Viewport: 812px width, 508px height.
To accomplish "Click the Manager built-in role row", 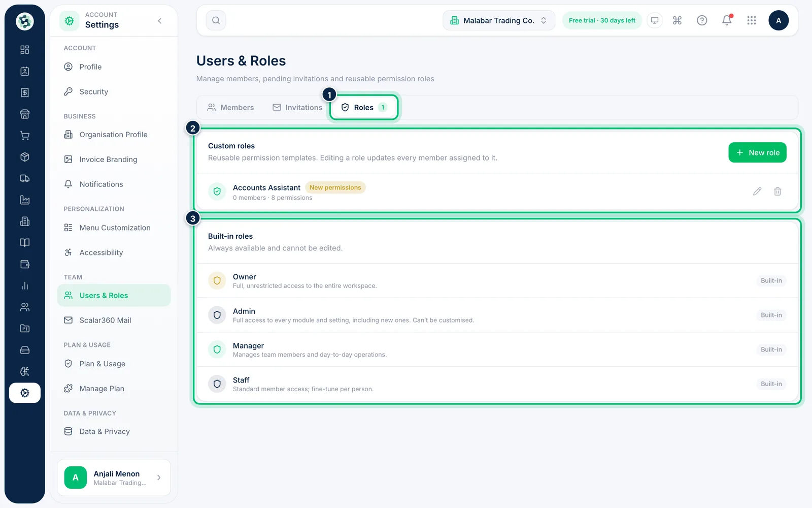I will [x=497, y=350].
